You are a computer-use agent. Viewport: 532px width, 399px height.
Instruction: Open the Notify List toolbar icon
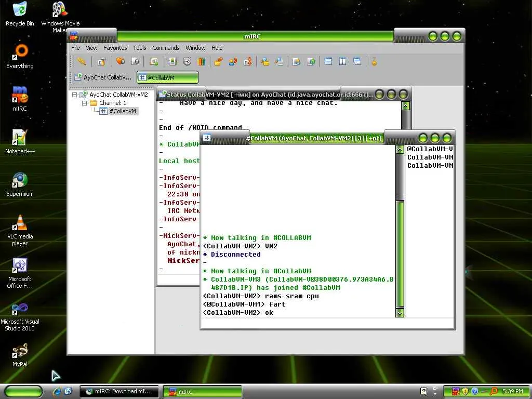(296, 61)
